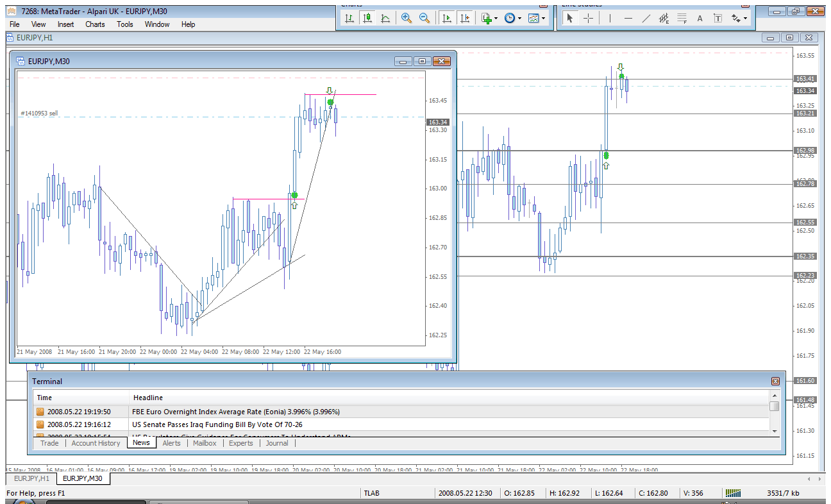Click the Zoom In magnifier
Image resolution: width=831 pixels, height=504 pixels.
point(407,19)
